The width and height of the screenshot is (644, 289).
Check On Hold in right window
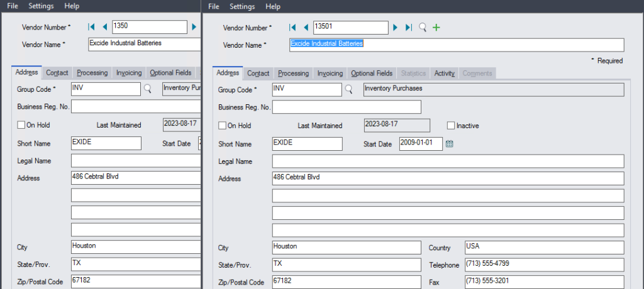222,126
